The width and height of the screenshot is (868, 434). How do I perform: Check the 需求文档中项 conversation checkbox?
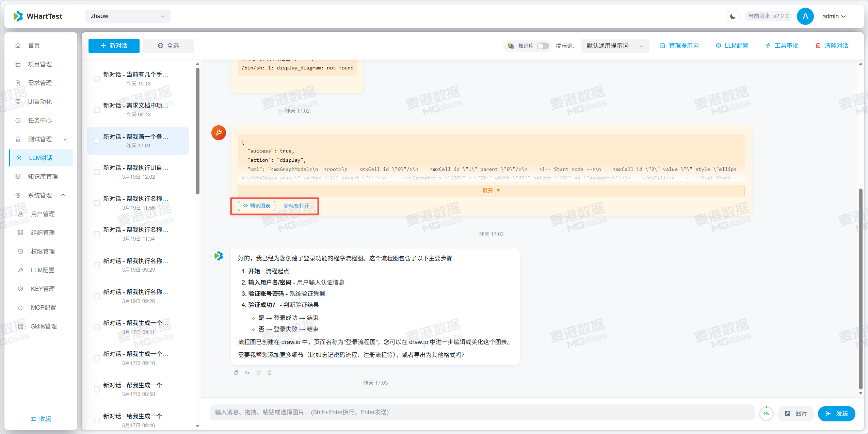[97, 110]
